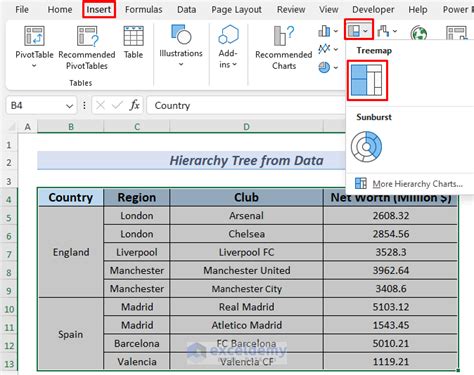This screenshot has width=474, height=375.
Task: Click the Maps globe icon
Action: click(x=419, y=33)
